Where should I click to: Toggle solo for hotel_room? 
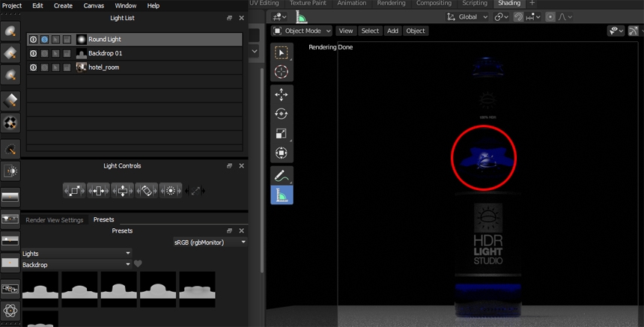(x=44, y=67)
